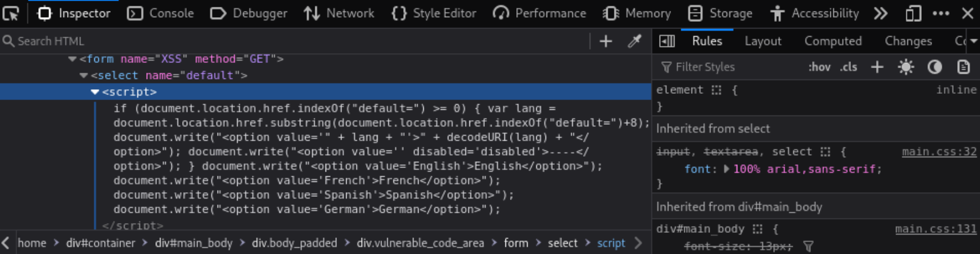This screenshot has height=254, width=980.
Task: Toggle dark color scheme simulation
Action: (x=934, y=67)
